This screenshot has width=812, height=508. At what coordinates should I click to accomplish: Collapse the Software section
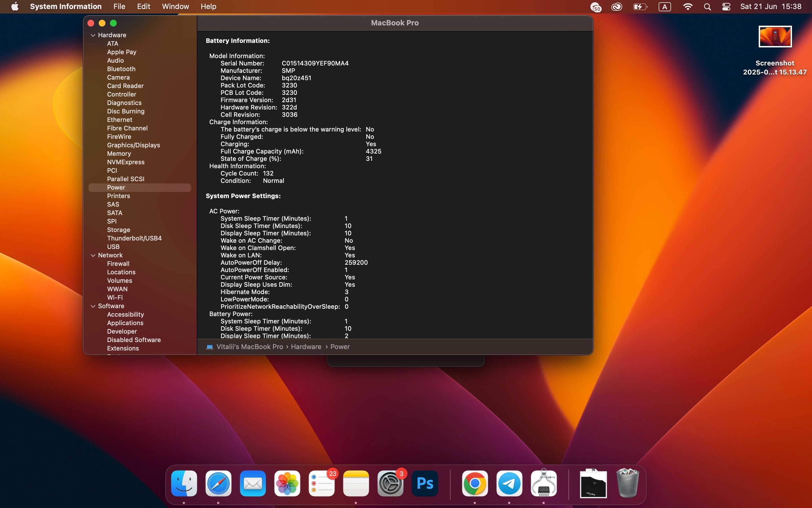tap(93, 306)
